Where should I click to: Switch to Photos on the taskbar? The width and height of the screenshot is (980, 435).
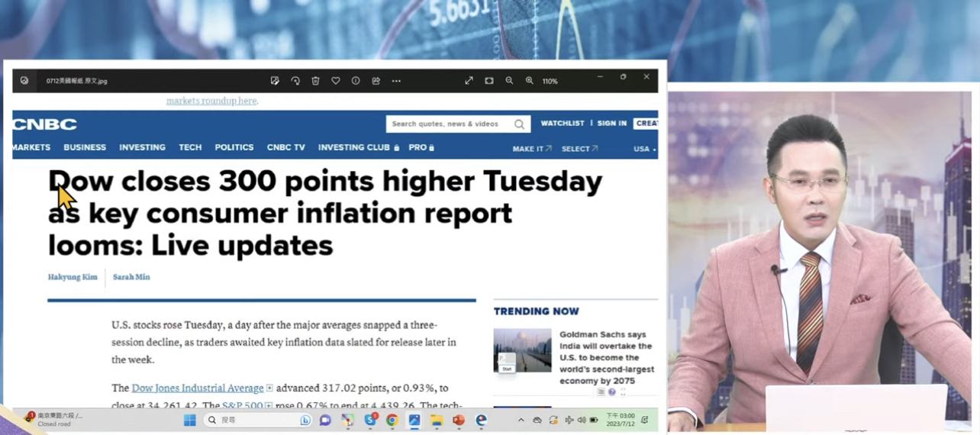pos(414,420)
